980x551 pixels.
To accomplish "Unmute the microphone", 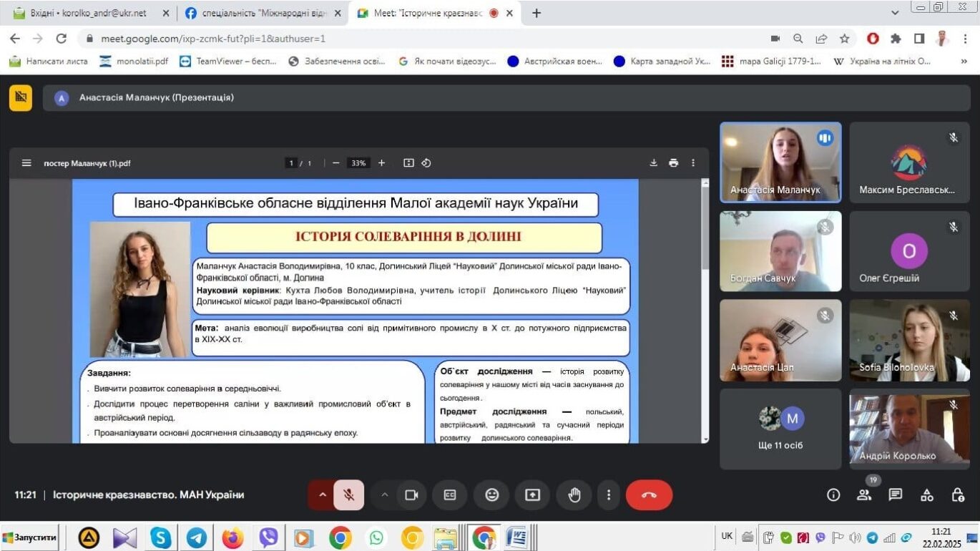I will pos(348,495).
